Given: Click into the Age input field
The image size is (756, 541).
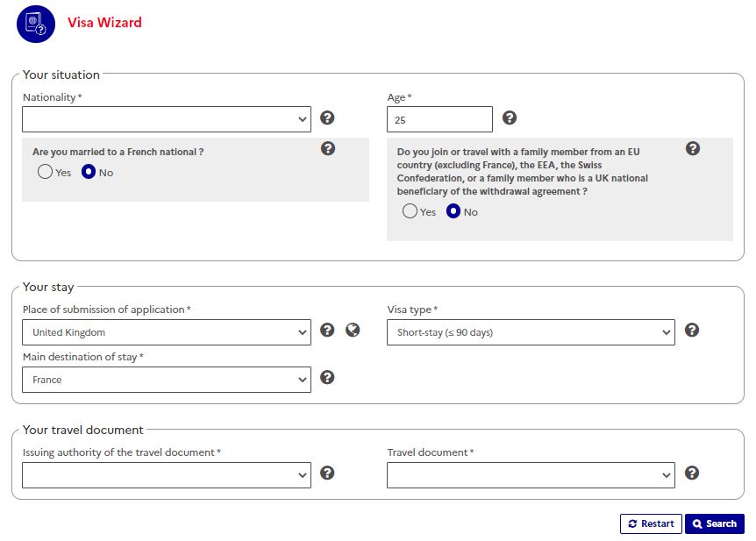Looking at the screenshot, I should (439, 119).
